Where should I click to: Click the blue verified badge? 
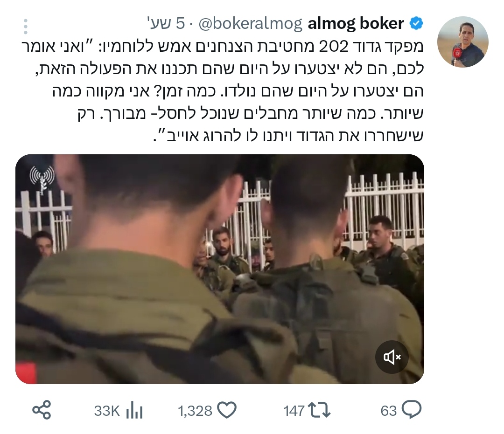point(416,23)
